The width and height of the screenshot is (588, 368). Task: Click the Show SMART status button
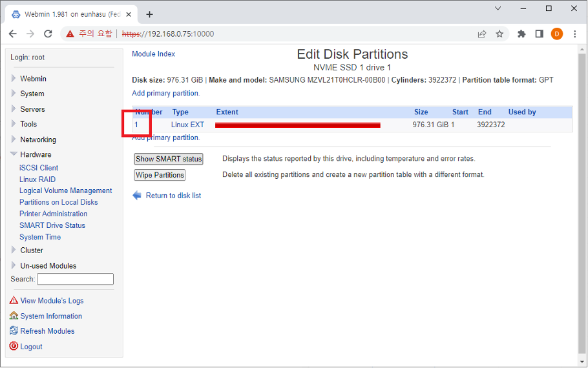click(169, 159)
